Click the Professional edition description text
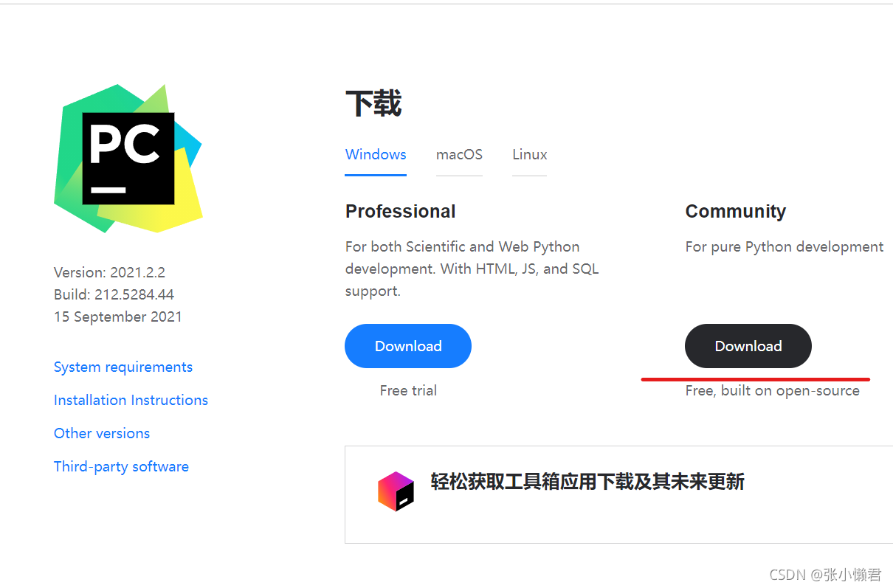This screenshot has width=893, height=588. [472, 269]
